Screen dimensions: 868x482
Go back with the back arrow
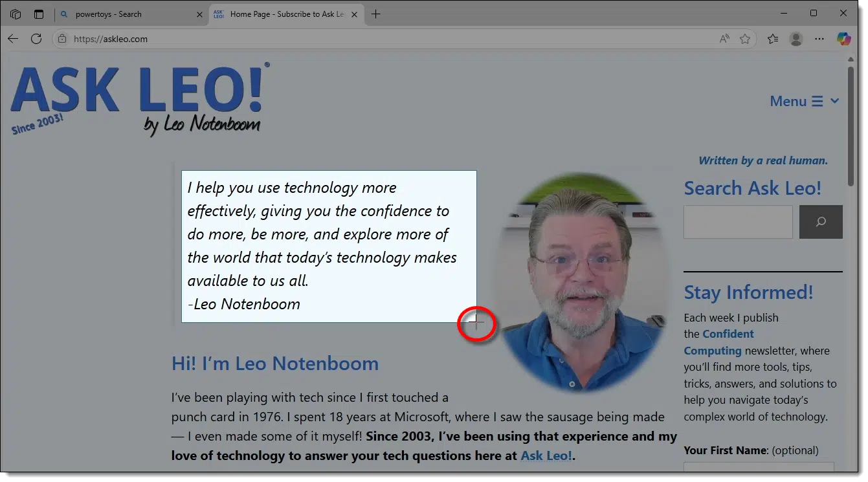tap(13, 39)
